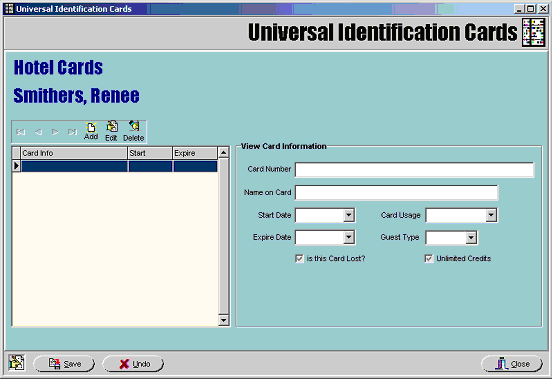
Task: Go to the previous record arrow
Action: (38, 132)
